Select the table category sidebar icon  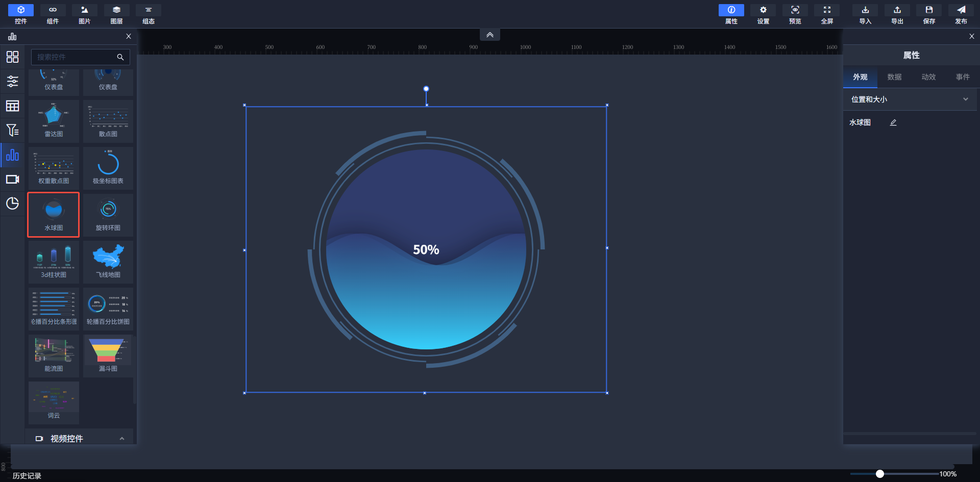[12, 106]
